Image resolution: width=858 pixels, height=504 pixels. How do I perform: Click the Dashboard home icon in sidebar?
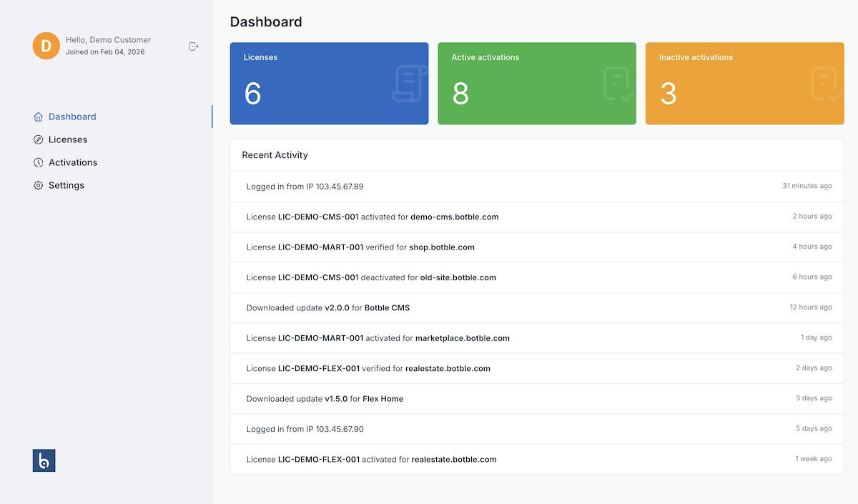tap(39, 117)
